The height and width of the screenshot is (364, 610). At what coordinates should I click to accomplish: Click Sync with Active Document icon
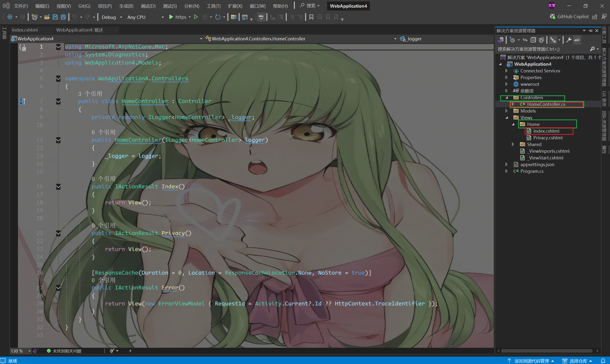coord(525,40)
